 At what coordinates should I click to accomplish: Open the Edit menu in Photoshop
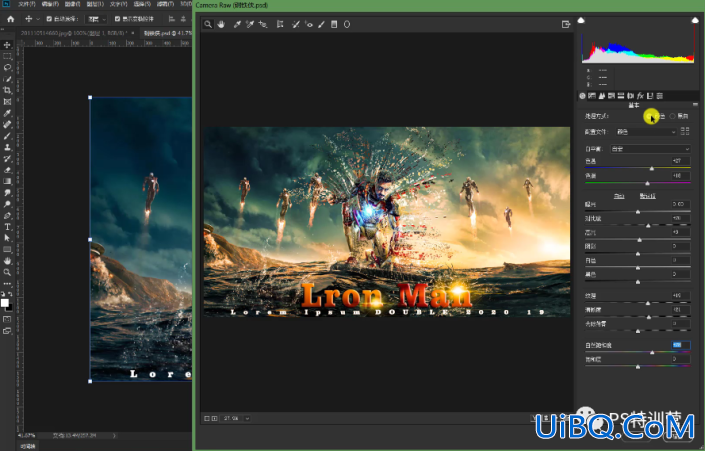click(50, 4)
